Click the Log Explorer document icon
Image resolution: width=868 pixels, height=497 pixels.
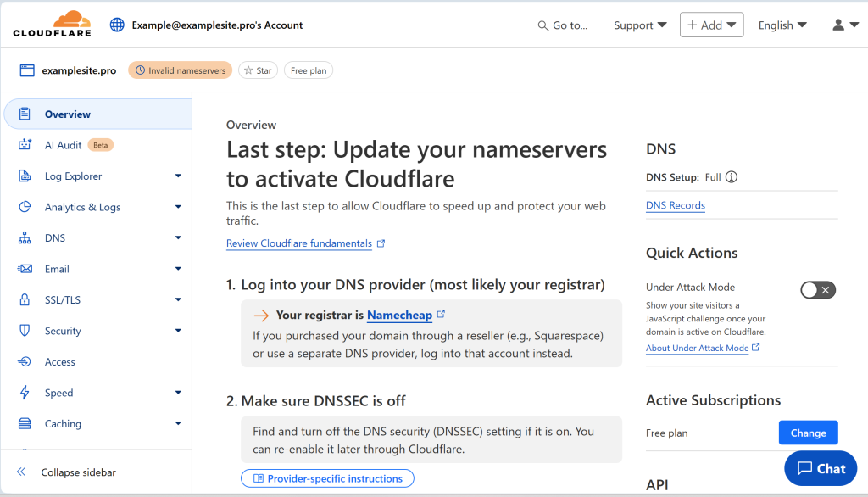click(25, 176)
